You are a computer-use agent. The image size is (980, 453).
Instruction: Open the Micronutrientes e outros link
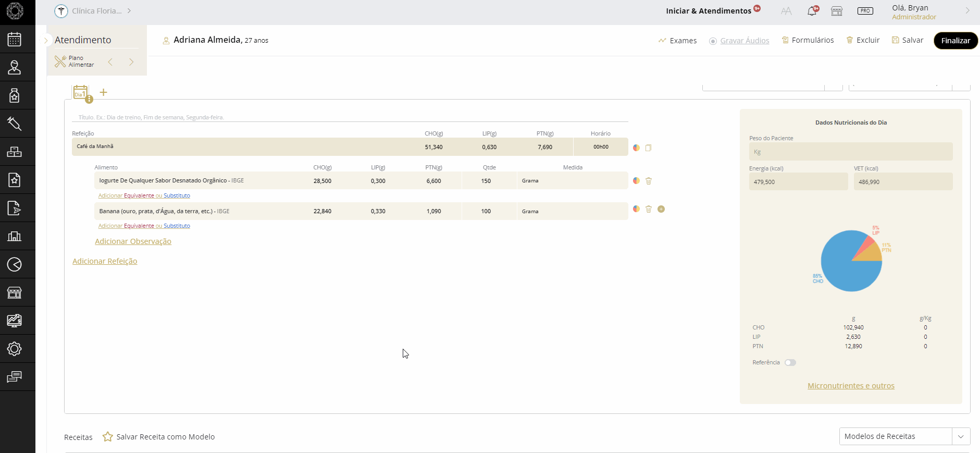pos(851,386)
